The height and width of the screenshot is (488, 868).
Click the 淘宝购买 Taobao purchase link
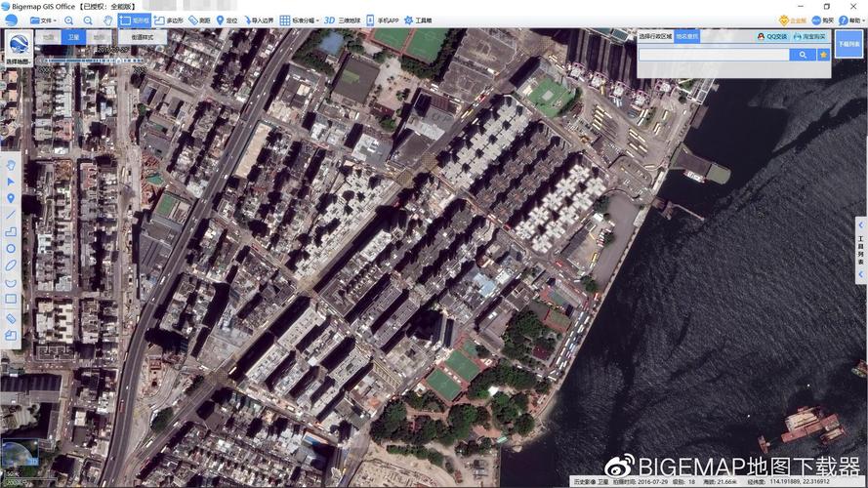(x=809, y=36)
